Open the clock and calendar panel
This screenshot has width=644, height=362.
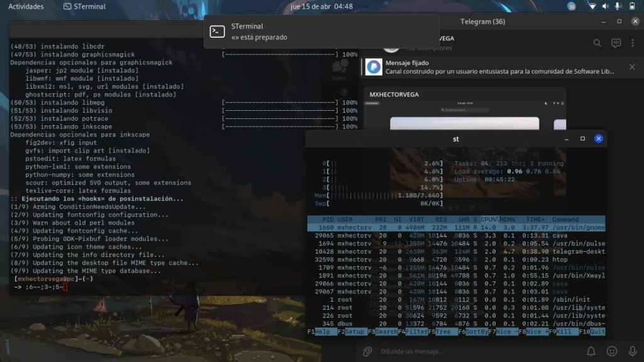tap(321, 6)
